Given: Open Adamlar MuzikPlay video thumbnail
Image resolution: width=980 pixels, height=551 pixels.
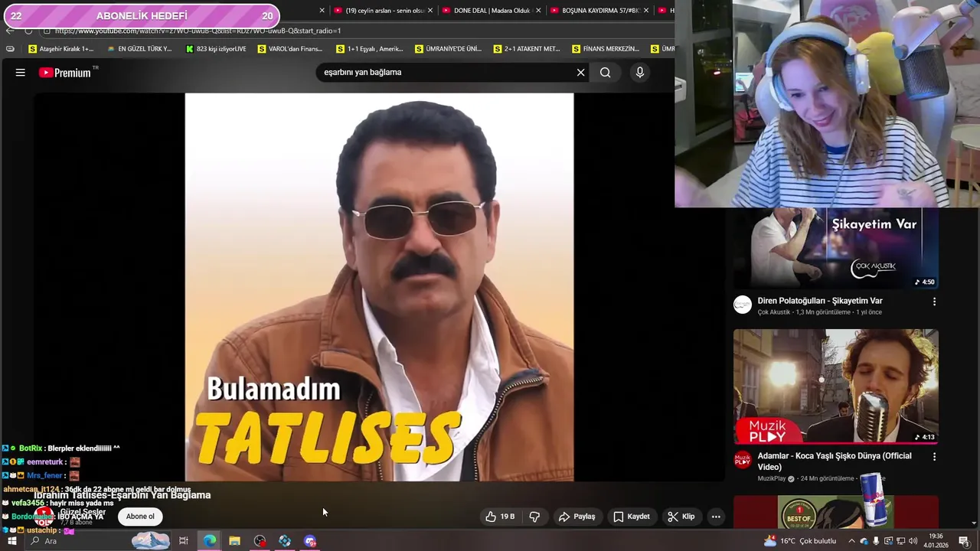Looking at the screenshot, I should point(836,386).
